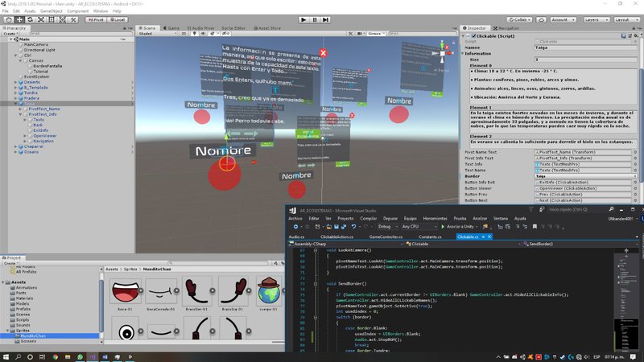Select the Rotate tool in Unity toolbar
This screenshot has height=362, width=644.
coord(29,19)
